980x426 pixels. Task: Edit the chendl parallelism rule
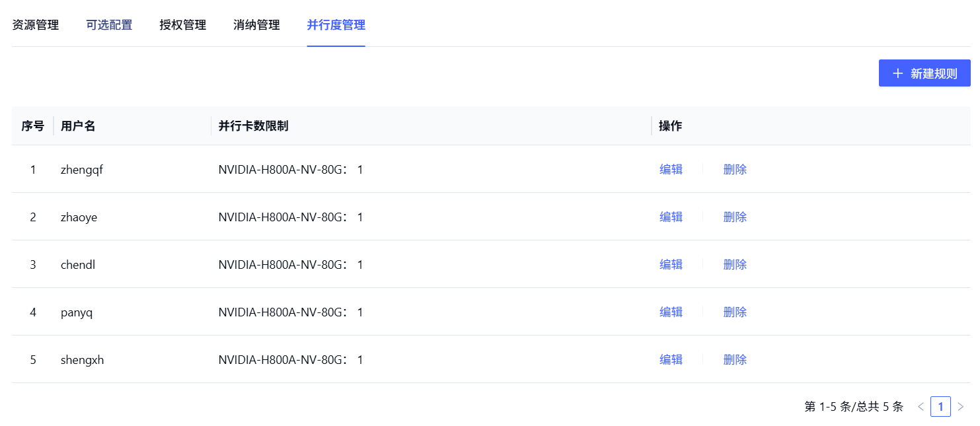point(671,264)
